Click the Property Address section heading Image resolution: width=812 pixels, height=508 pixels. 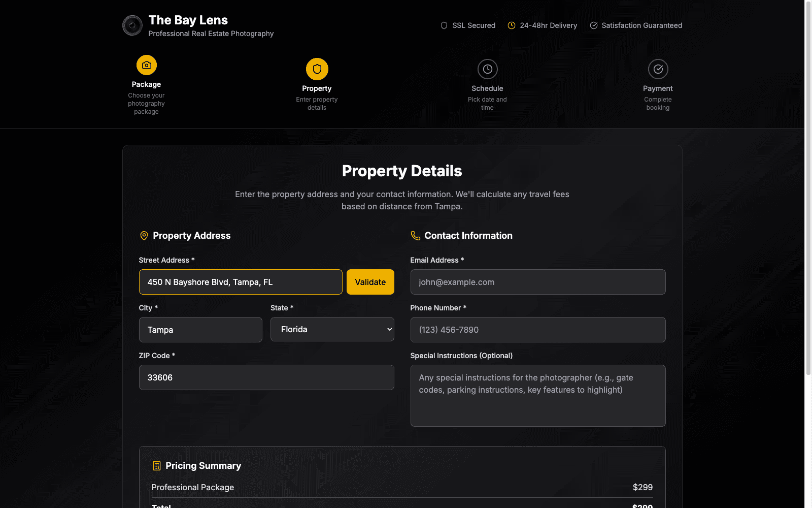(192, 236)
